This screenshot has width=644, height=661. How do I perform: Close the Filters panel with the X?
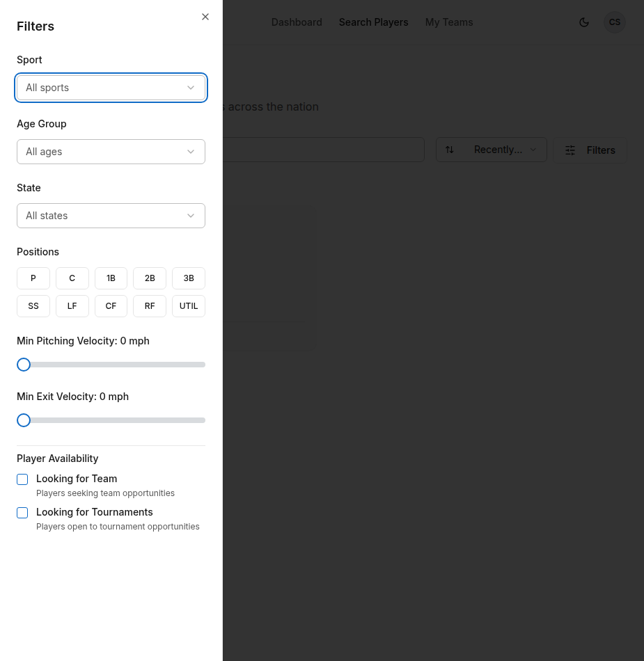[205, 17]
